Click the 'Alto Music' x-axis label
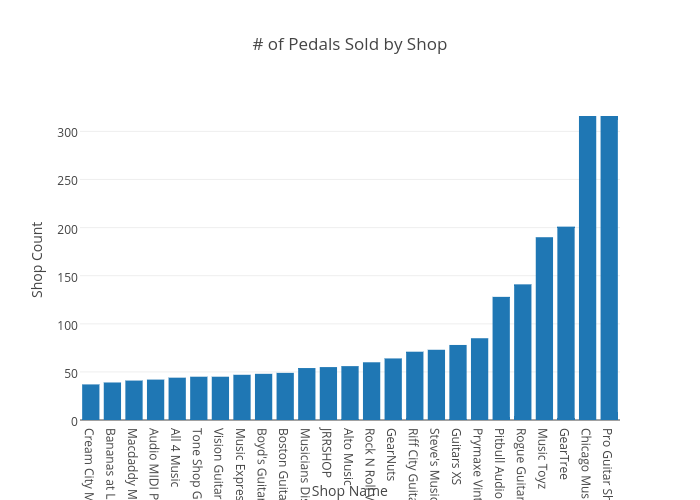 349,457
